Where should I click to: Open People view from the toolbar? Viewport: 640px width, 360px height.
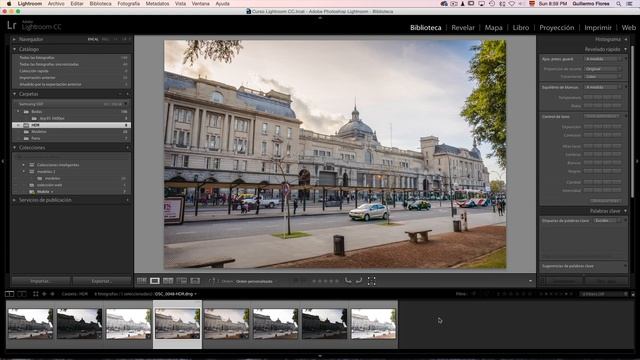(195, 281)
